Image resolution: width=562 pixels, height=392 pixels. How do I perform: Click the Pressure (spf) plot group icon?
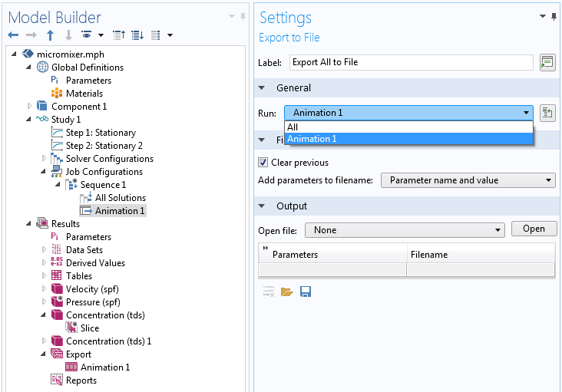[57, 301]
